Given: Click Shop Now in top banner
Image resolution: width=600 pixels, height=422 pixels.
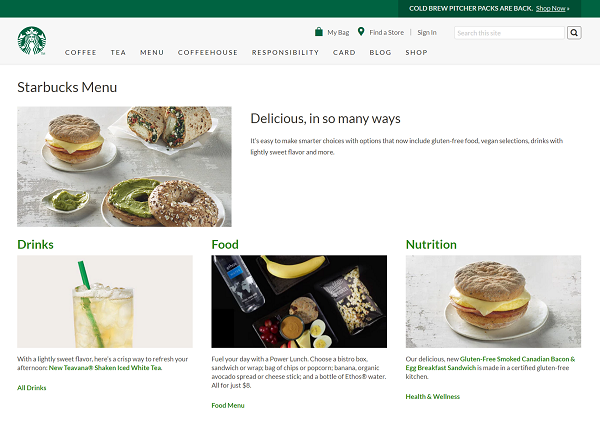Looking at the screenshot, I should (x=552, y=8).
